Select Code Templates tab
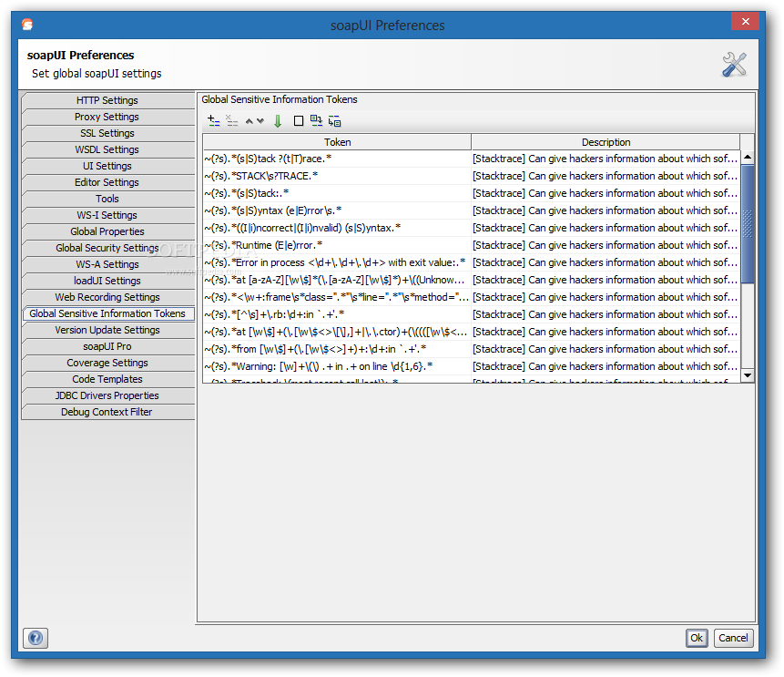This screenshot has width=784, height=677. pyautogui.click(x=107, y=379)
